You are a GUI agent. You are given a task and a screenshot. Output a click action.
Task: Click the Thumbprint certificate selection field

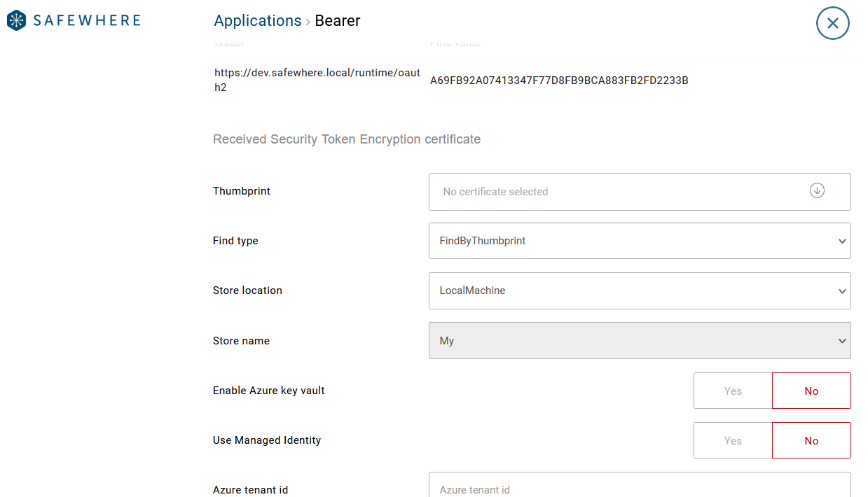640,191
